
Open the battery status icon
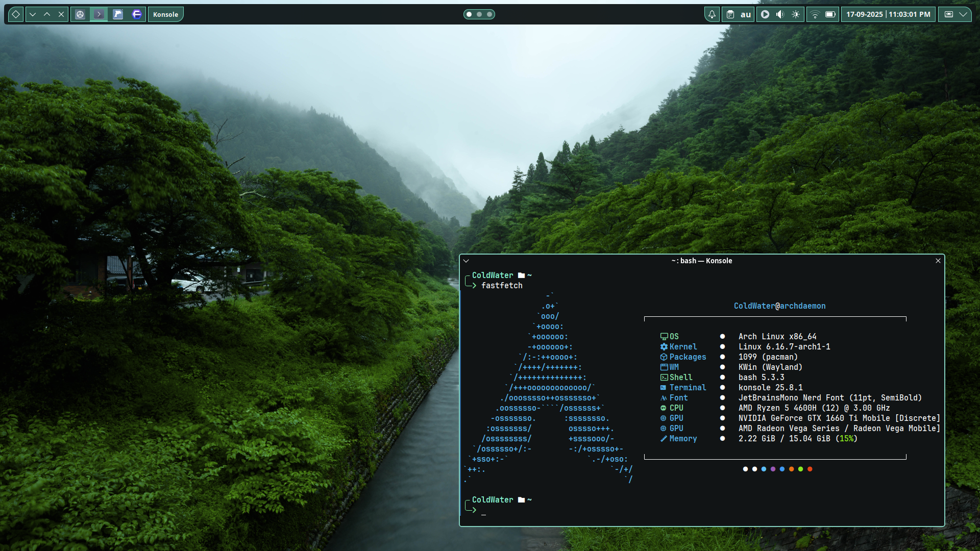pos(830,14)
